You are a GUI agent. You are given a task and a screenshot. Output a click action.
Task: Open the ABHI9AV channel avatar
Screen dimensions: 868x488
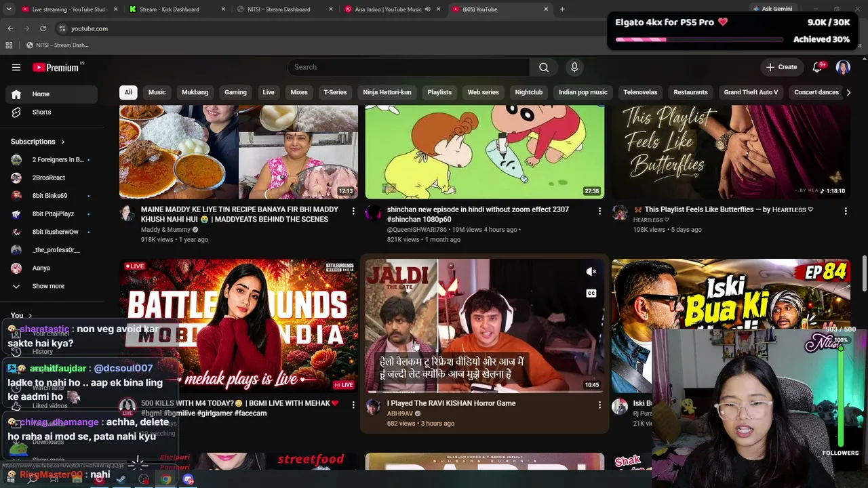[373, 407]
